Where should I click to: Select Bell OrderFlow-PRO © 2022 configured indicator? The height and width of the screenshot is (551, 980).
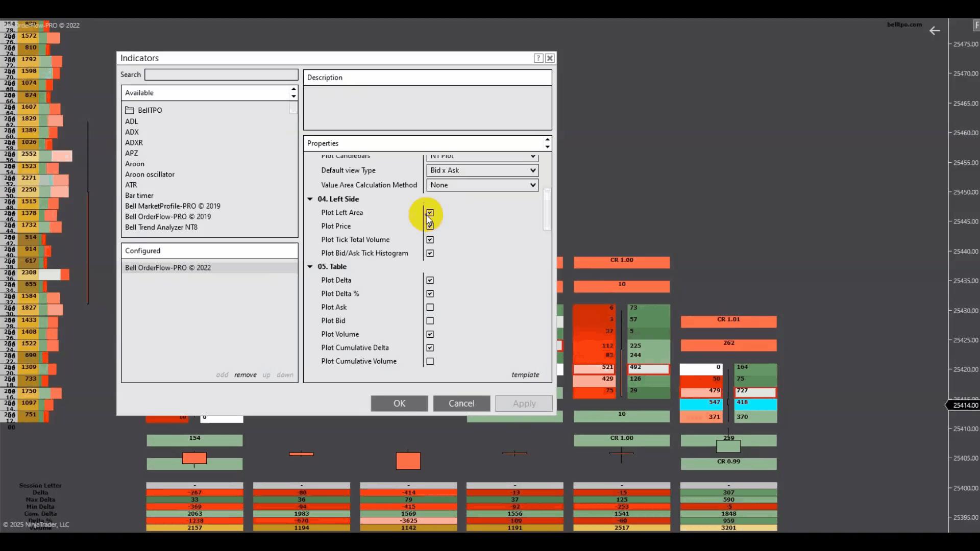[x=168, y=267]
